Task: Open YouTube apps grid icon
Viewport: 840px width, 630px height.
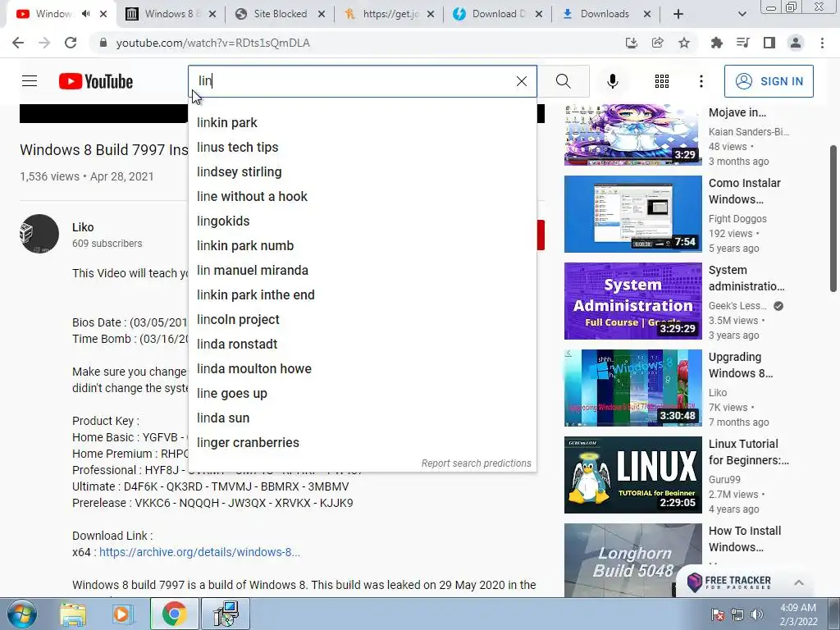Action: pyautogui.click(x=662, y=81)
